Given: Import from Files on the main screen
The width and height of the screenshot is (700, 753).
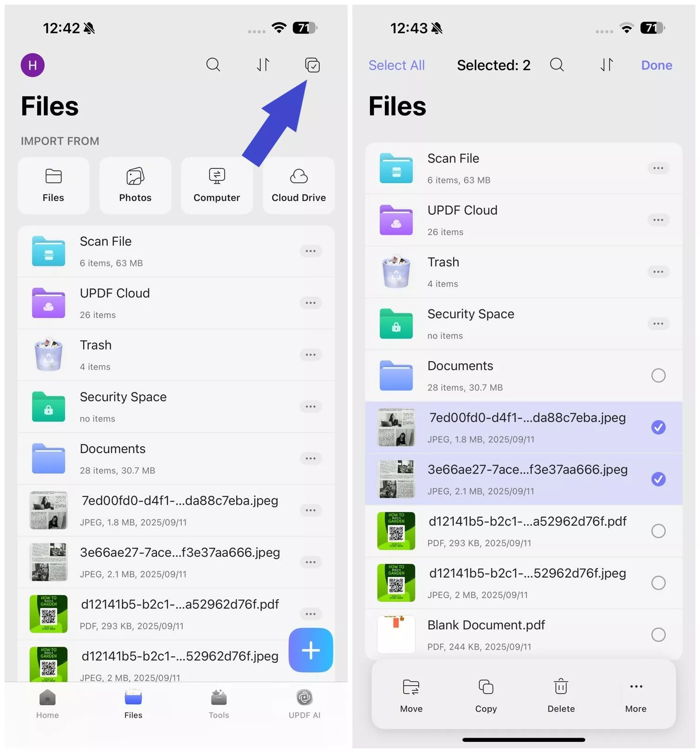Looking at the screenshot, I should coord(53,185).
